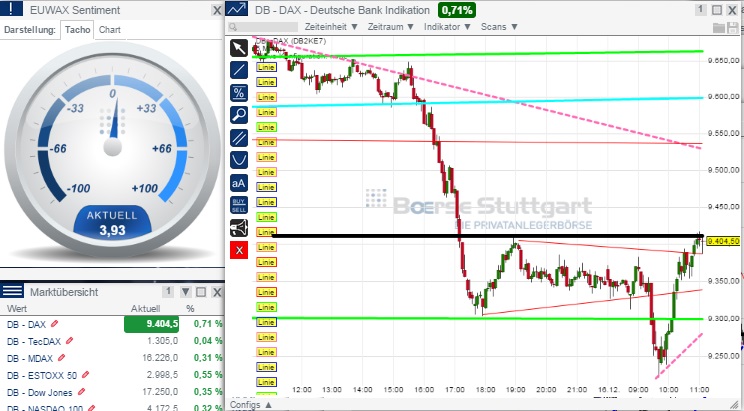This screenshot has height=411, width=744.
Task: Switch to the Chart display tab
Action: 110,29
